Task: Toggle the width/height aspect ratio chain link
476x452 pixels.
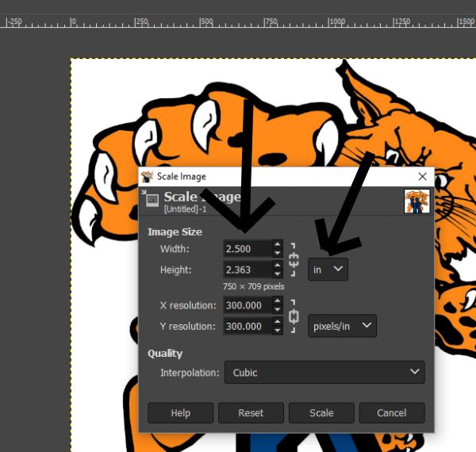Action: 294,260
